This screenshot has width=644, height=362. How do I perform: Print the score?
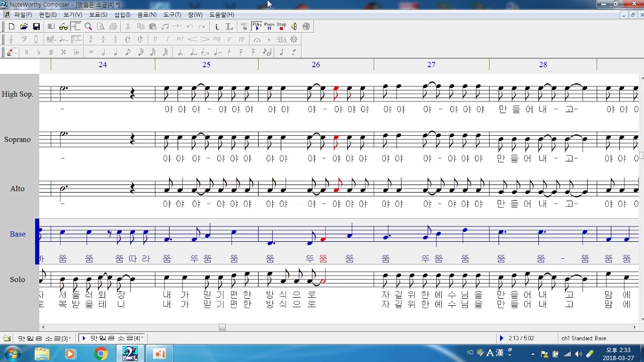tap(113, 27)
